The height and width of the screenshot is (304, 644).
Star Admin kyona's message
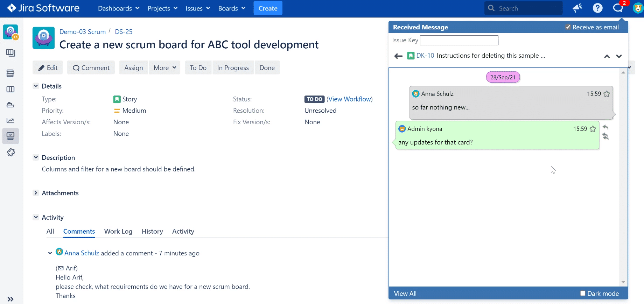(593, 129)
